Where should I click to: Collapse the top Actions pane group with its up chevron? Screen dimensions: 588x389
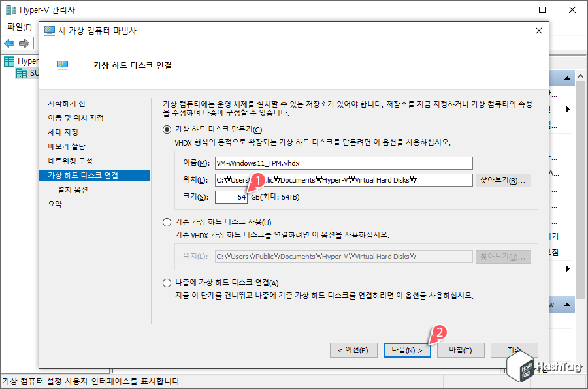[x=566, y=78]
